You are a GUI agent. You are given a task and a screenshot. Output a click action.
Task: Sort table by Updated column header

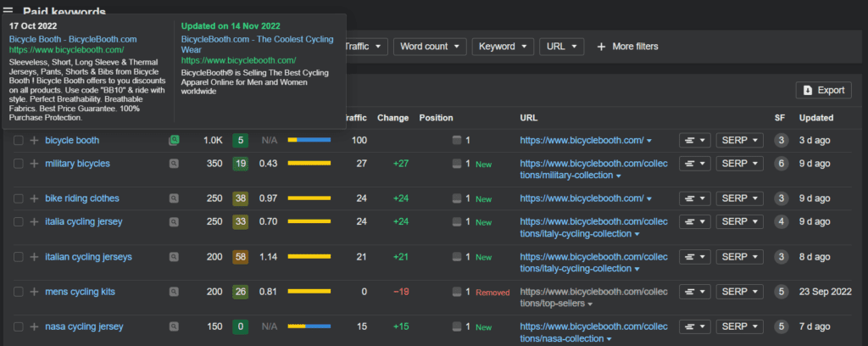[x=816, y=118]
